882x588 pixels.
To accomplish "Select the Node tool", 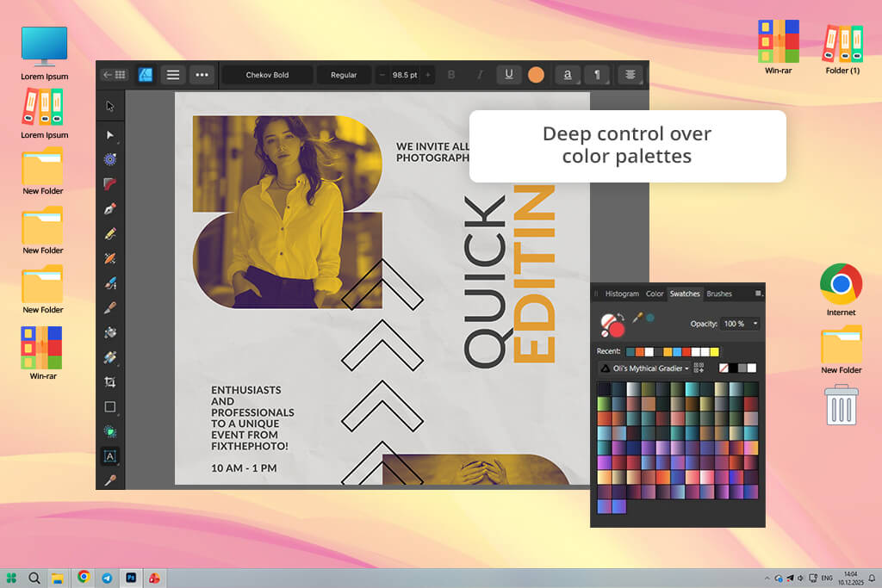I will pos(110,135).
